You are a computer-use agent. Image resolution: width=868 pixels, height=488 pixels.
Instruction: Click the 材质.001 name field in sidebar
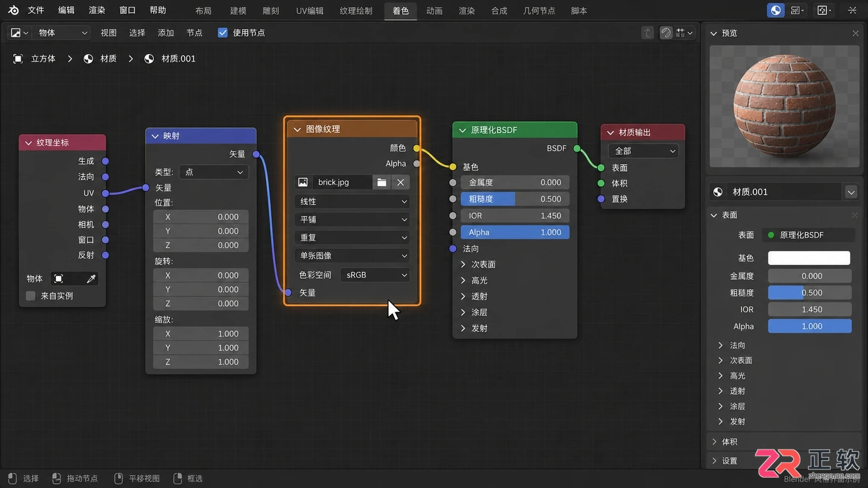784,192
